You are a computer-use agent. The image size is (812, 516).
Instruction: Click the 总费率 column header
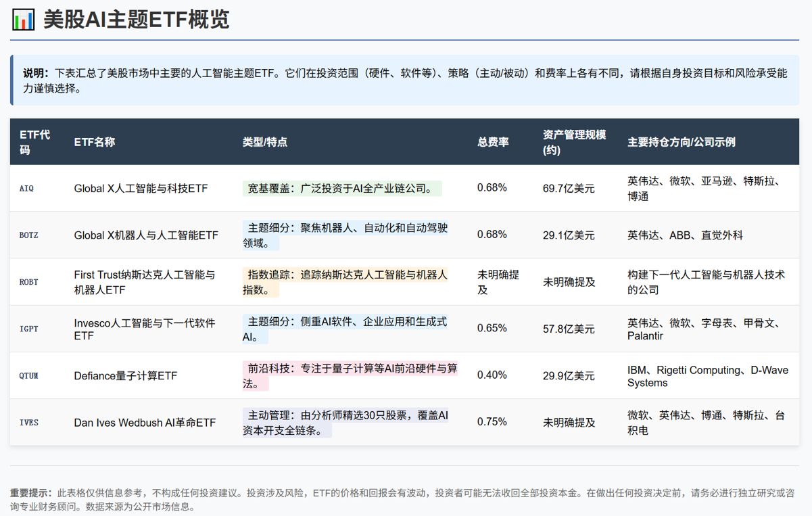pos(493,142)
